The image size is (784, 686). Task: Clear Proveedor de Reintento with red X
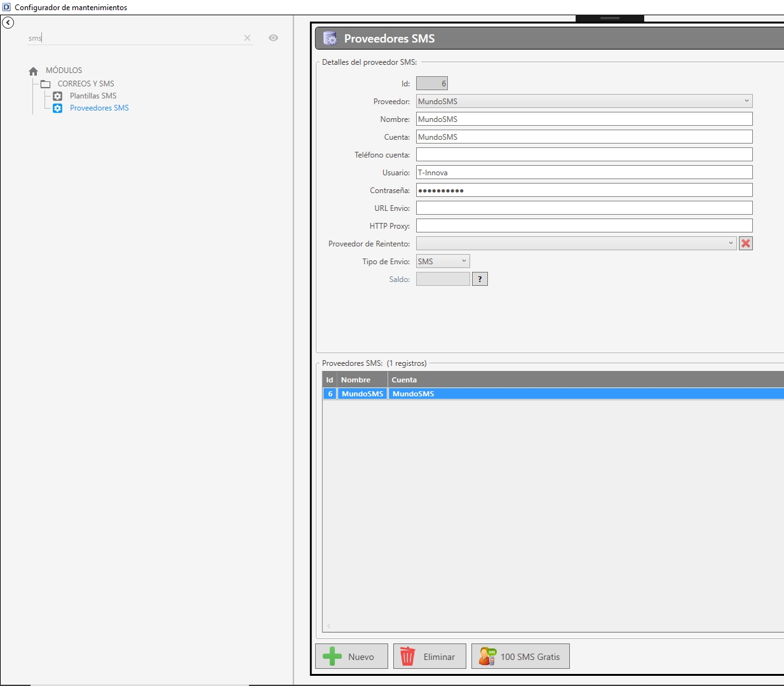coord(746,243)
